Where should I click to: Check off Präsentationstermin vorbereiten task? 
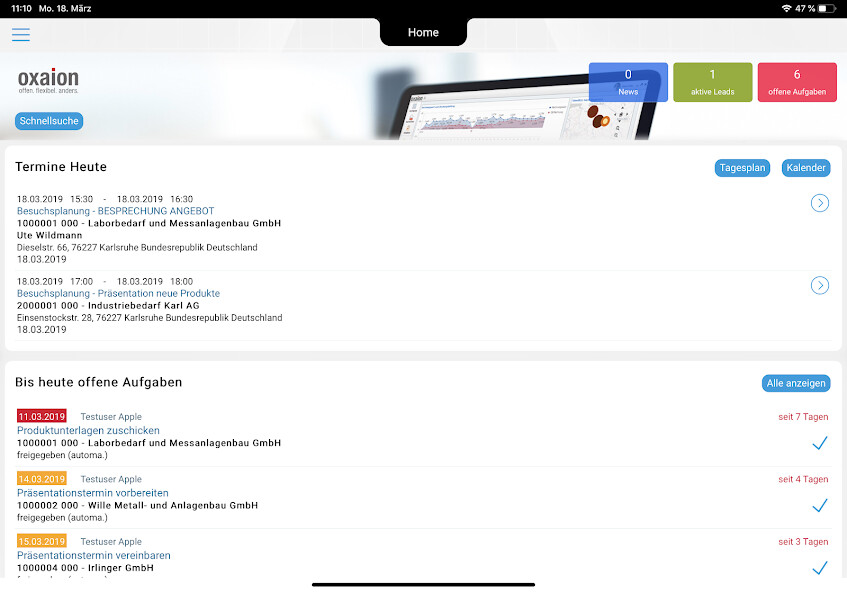tap(820, 505)
